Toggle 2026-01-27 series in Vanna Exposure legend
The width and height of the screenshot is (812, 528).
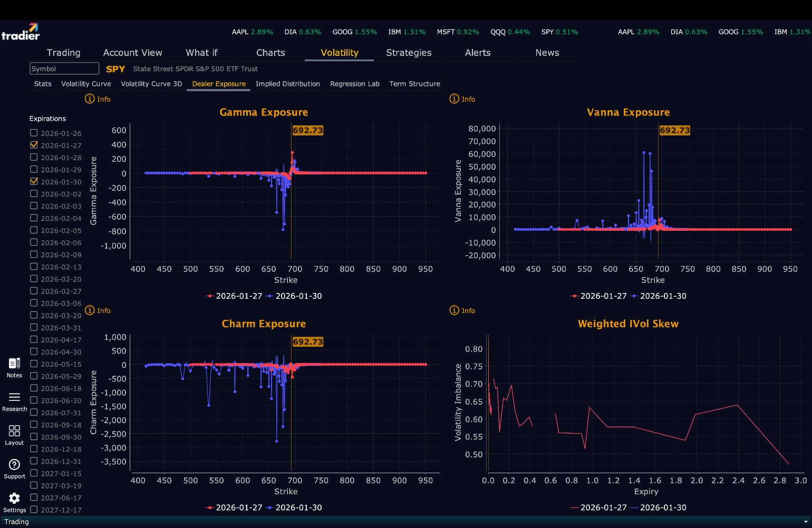(598, 296)
